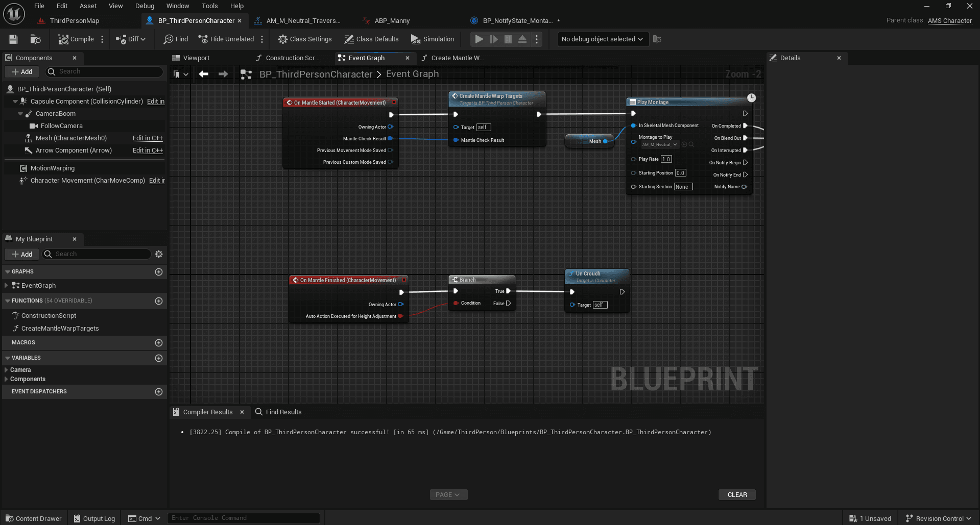Image resolution: width=980 pixels, height=525 pixels.
Task: Navigate back in graph history
Action: tap(204, 74)
